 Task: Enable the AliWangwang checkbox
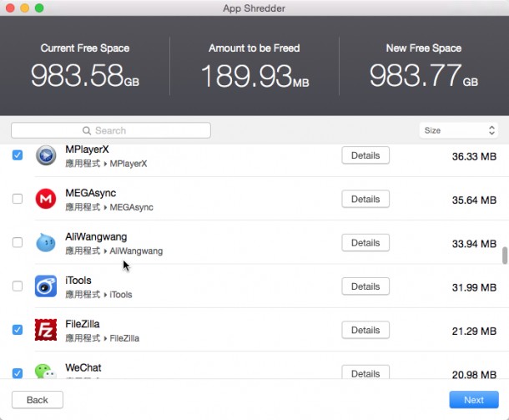tap(18, 243)
